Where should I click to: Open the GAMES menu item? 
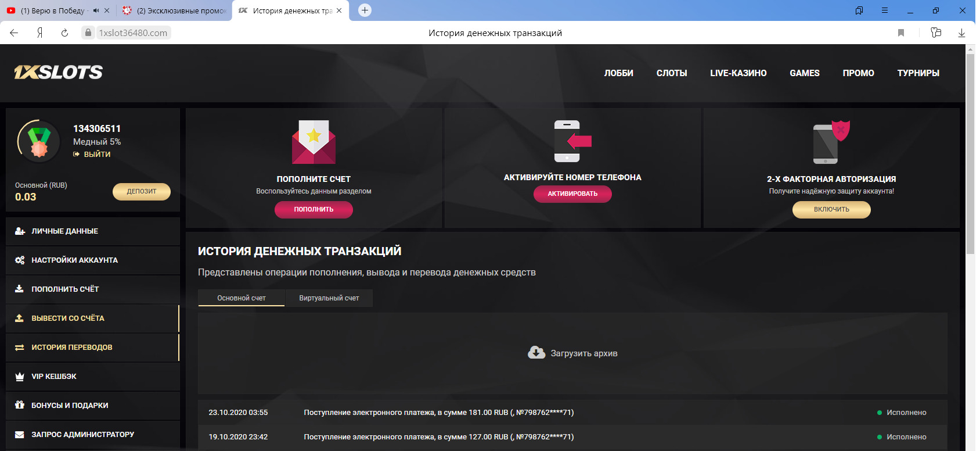(x=805, y=73)
